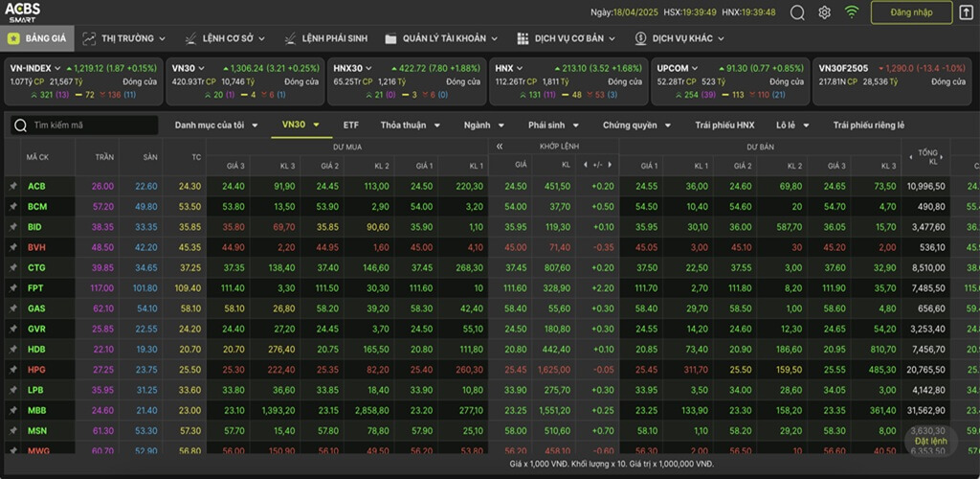This screenshot has height=479, width=980.
Task: Pin the CTG row
Action: coord(12,267)
